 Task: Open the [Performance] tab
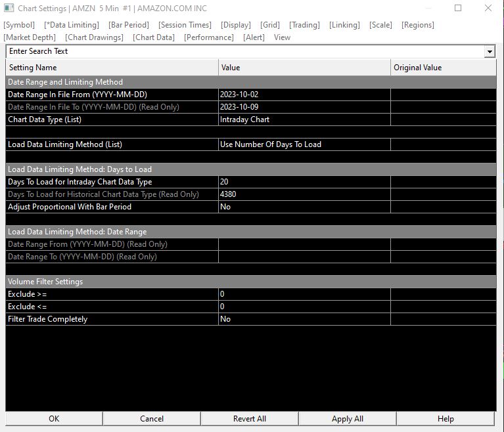click(209, 37)
